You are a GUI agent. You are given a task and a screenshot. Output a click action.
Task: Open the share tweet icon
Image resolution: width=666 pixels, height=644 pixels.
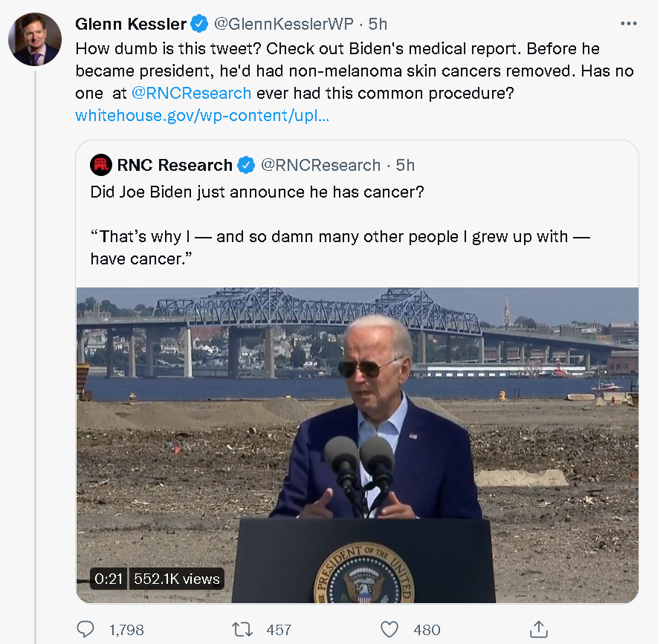(539, 629)
